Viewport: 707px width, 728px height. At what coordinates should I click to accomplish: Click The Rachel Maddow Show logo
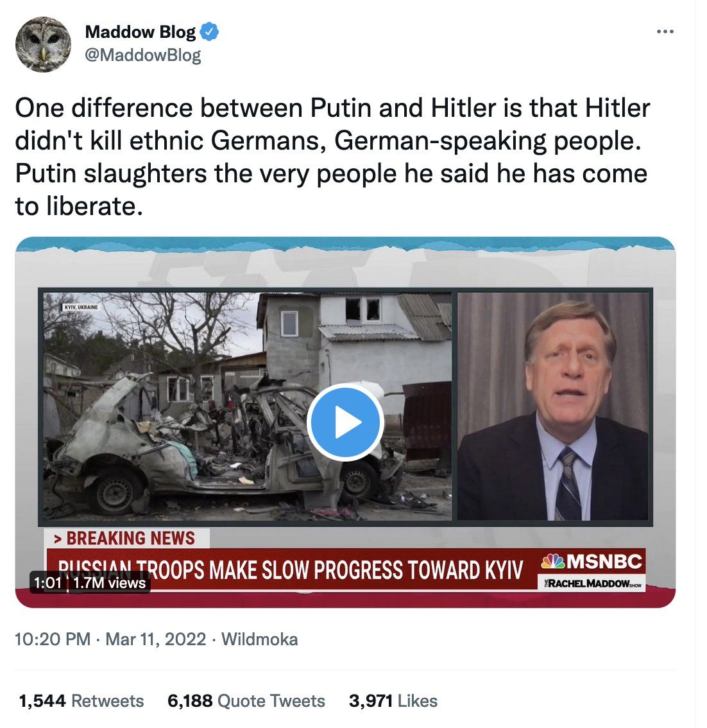tap(592, 583)
